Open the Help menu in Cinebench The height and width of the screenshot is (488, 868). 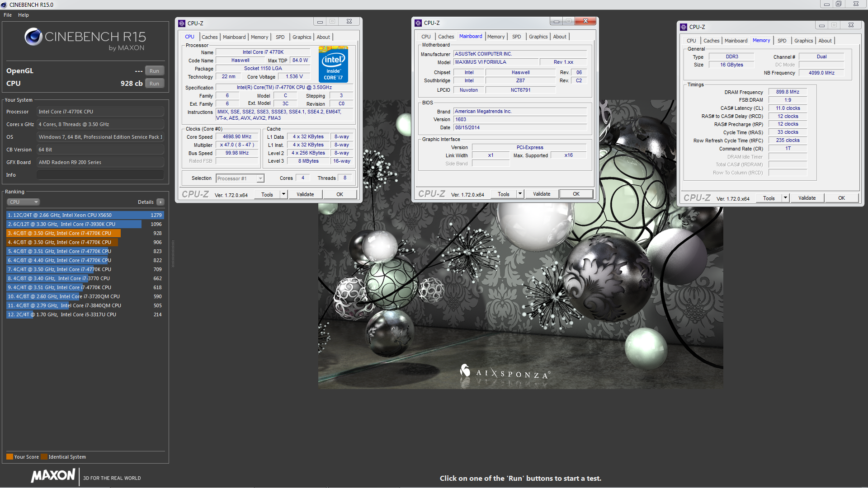pos(24,15)
